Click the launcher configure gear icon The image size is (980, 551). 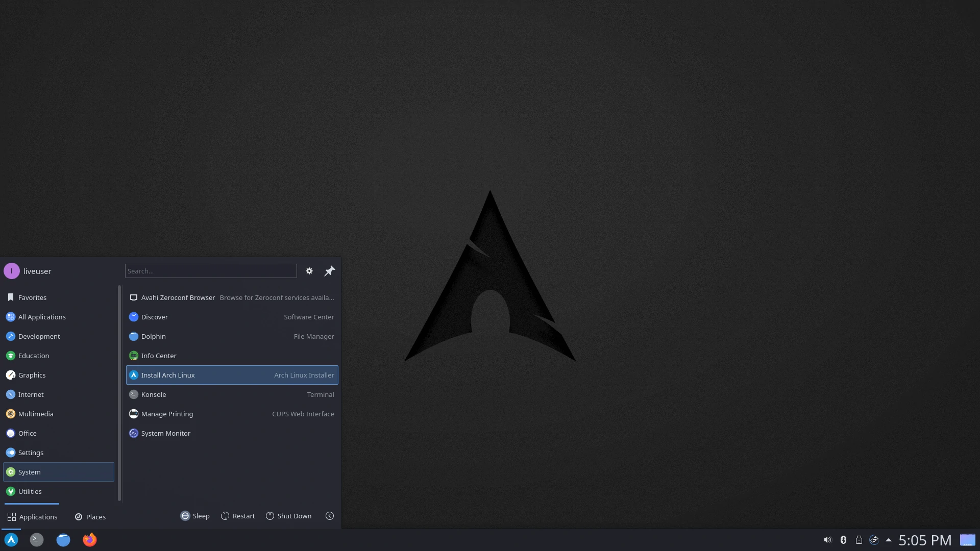309,271
